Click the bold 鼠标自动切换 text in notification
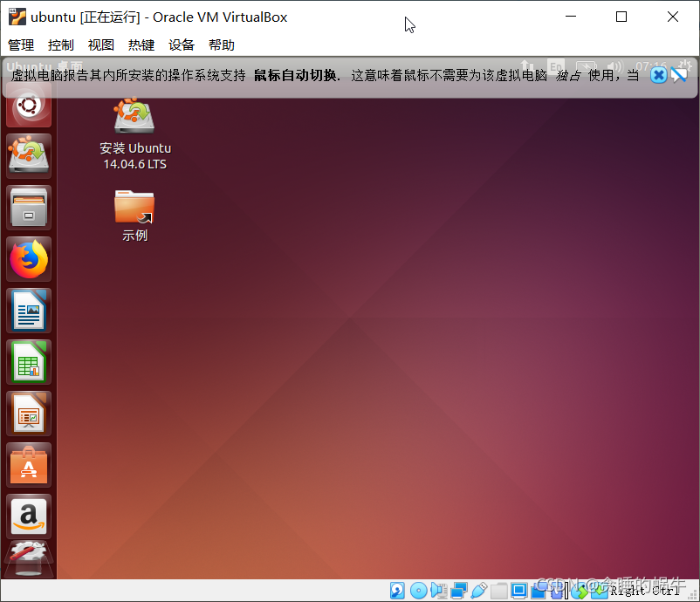This screenshot has width=700, height=602. [x=295, y=75]
